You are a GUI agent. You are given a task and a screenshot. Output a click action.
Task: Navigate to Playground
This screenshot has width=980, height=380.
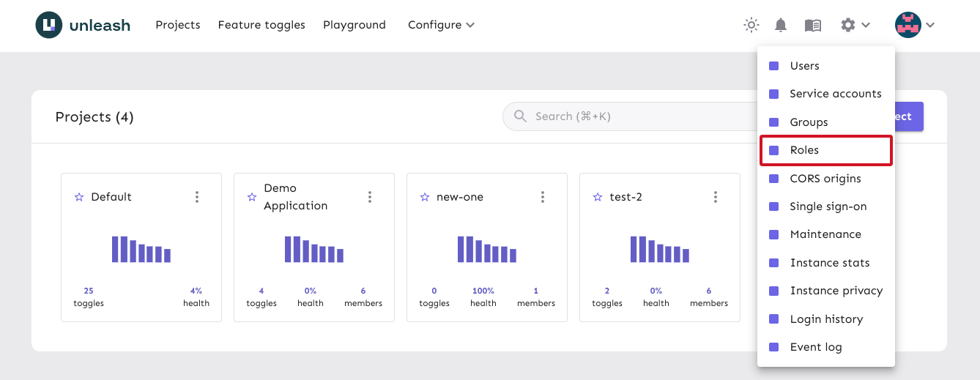point(354,25)
